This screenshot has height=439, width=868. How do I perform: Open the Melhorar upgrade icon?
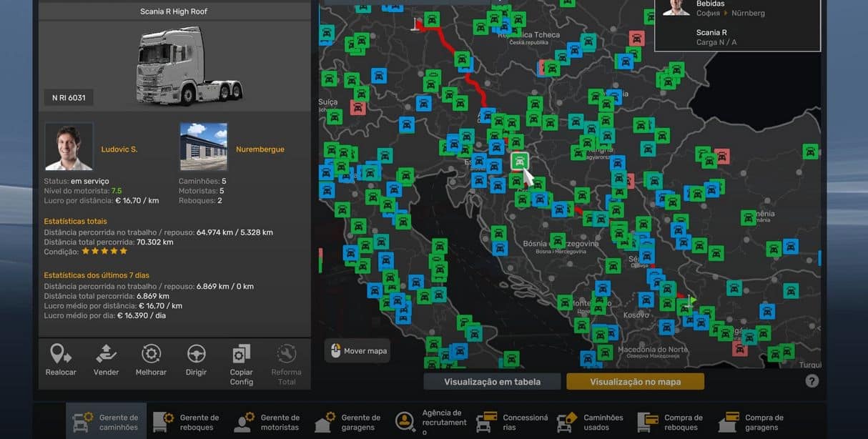click(151, 355)
